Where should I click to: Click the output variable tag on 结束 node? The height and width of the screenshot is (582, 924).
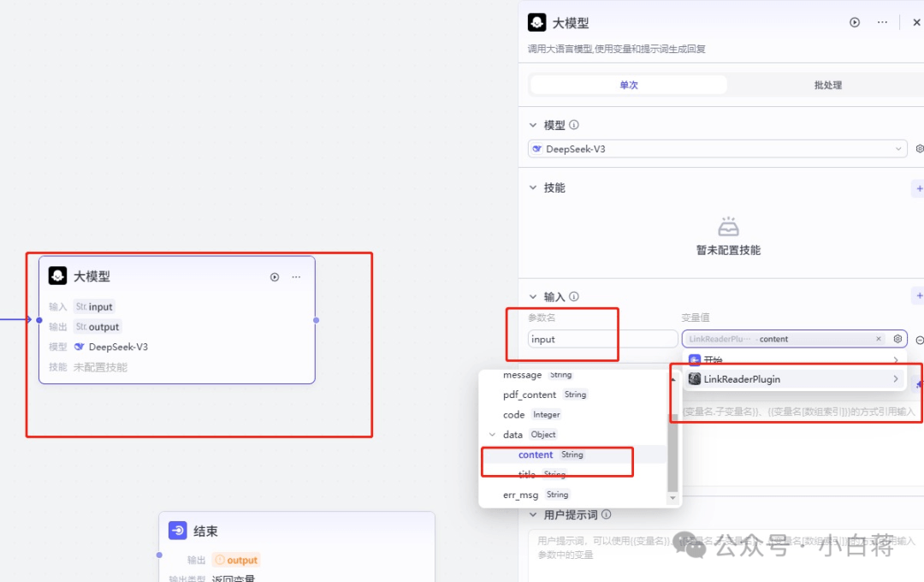pos(237,560)
